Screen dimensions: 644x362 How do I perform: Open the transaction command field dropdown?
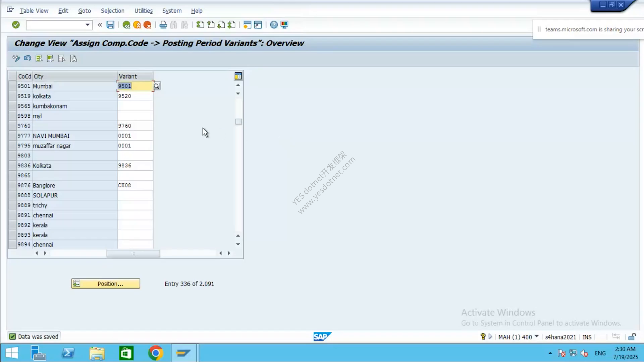point(88,25)
